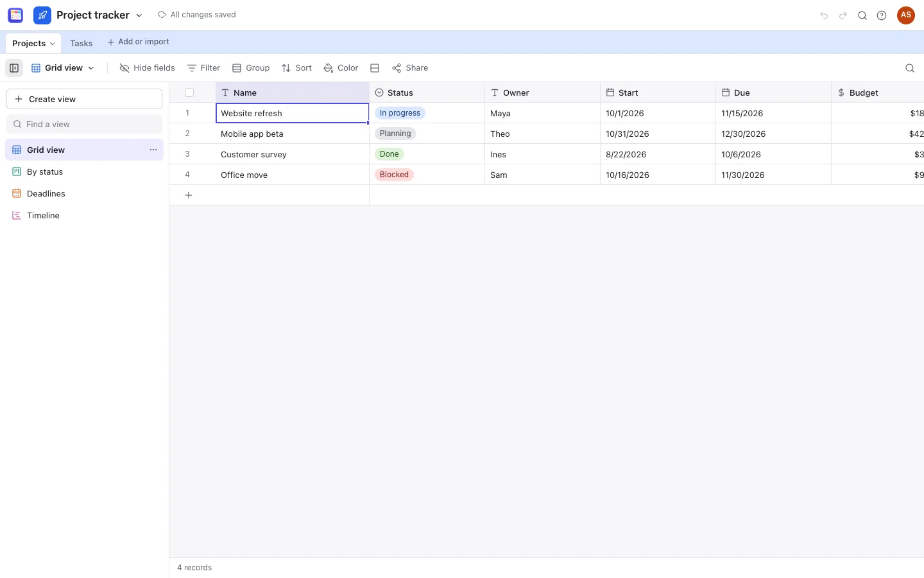Click the Create view button
This screenshot has width=924, height=578.
coord(84,99)
